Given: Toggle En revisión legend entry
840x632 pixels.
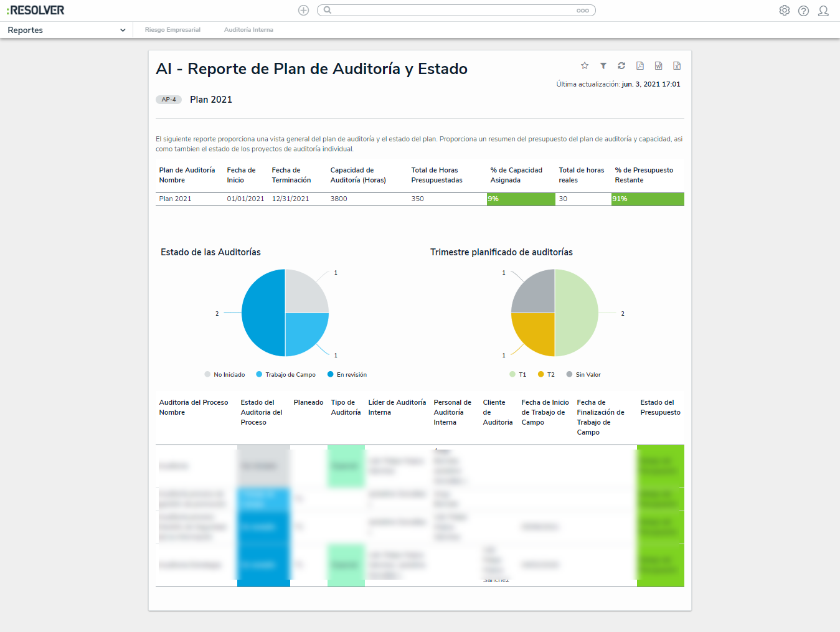Looking at the screenshot, I should click(x=347, y=375).
